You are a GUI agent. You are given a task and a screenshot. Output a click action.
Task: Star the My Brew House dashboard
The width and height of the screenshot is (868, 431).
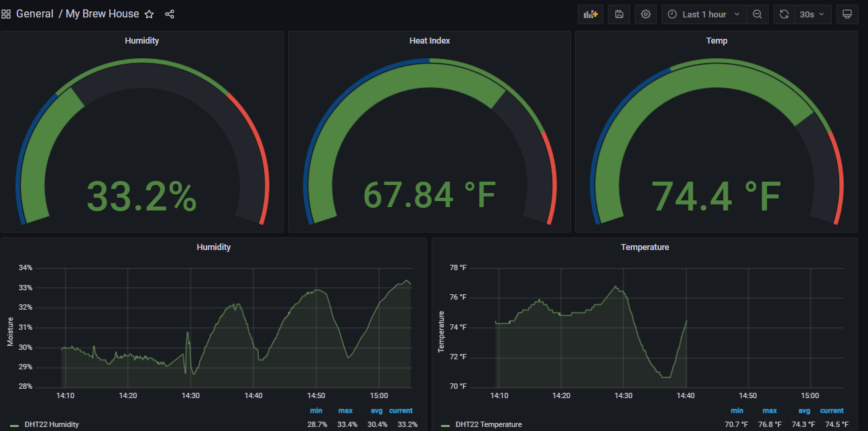[x=149, y=14]
